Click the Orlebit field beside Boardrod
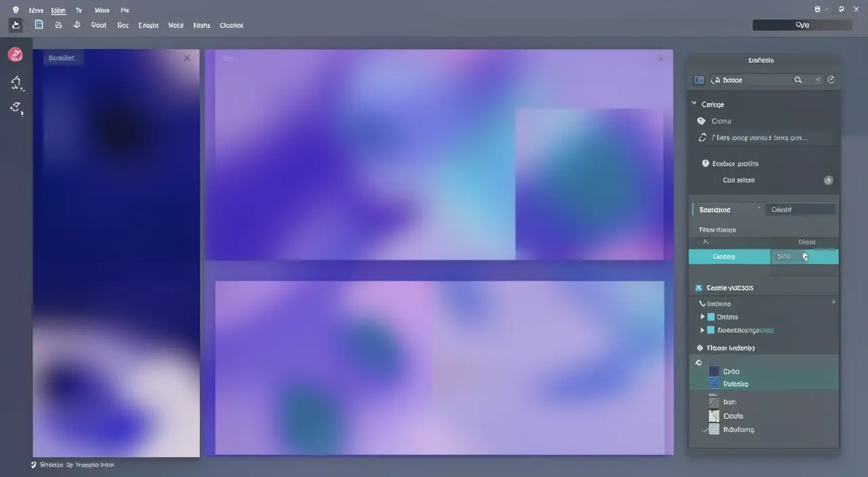868x477 pixels. [x=800, y=210]
